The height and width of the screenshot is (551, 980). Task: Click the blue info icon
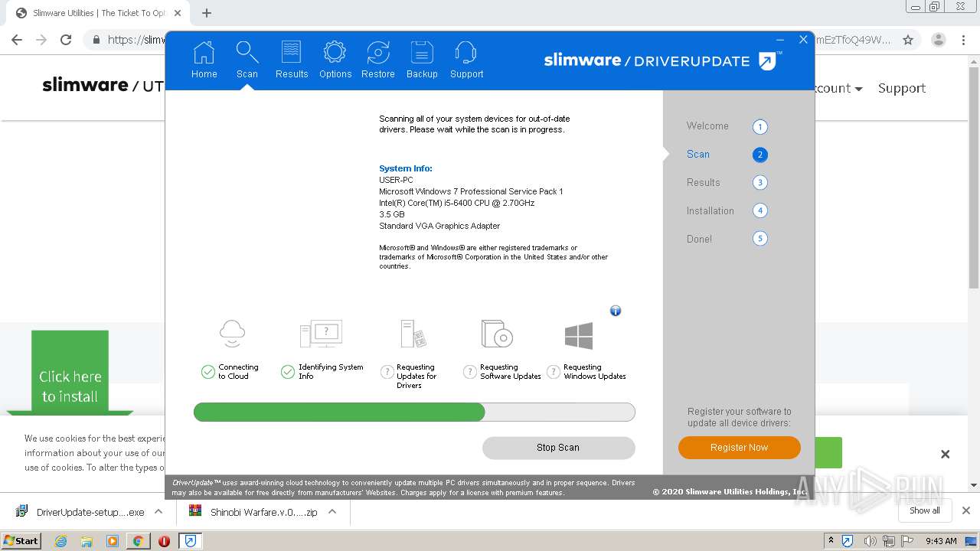pyautogui.click(x=615, y=311)
